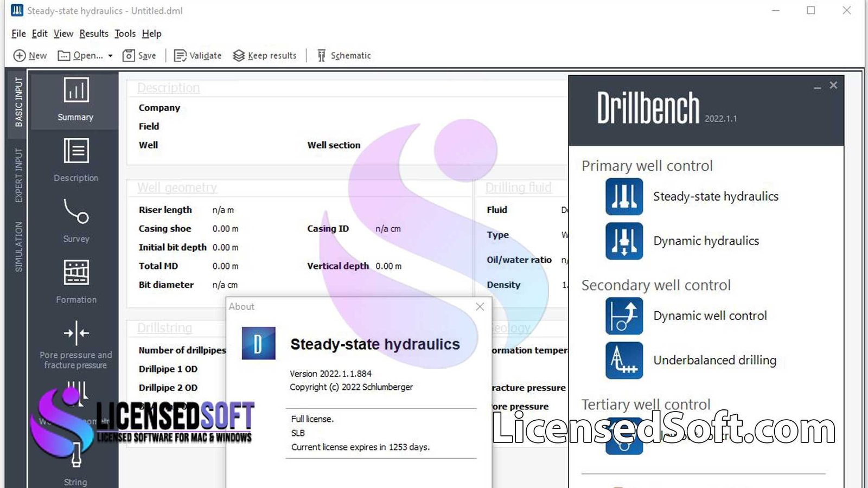868x488 pixels.
Task: Click the Company label
Action: [x=159, y=108]
